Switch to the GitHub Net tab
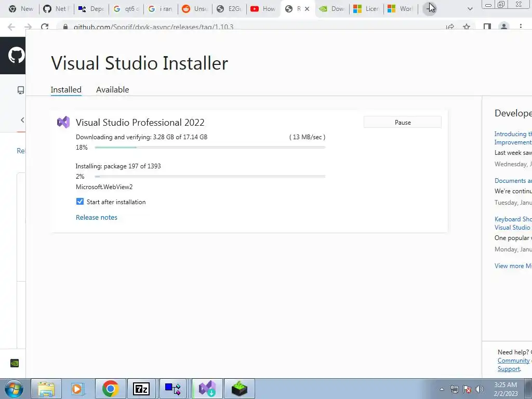This screenshot has width=532, height=399. coord(56,9)
